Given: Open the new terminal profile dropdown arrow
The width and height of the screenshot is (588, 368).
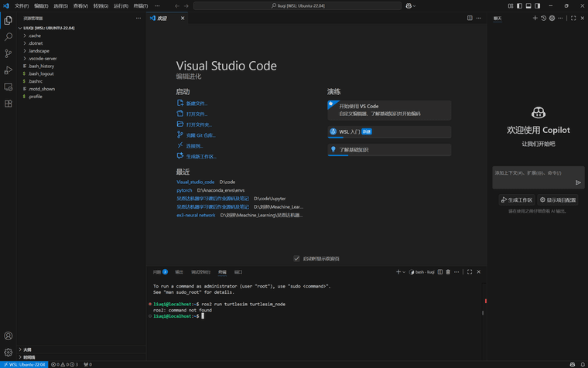Looking at the screenshot, I should tap(404, 272).
